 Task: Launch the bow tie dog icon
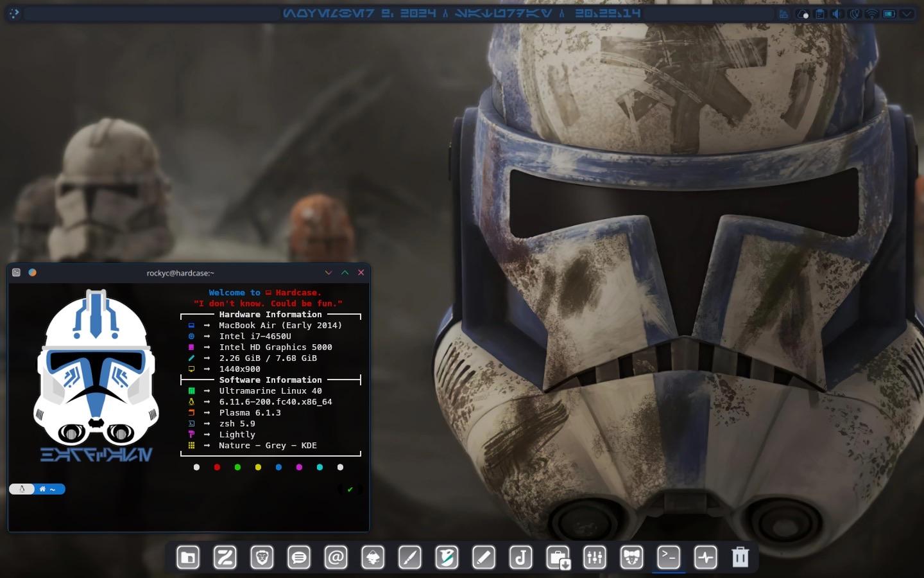tap(631, 557)
